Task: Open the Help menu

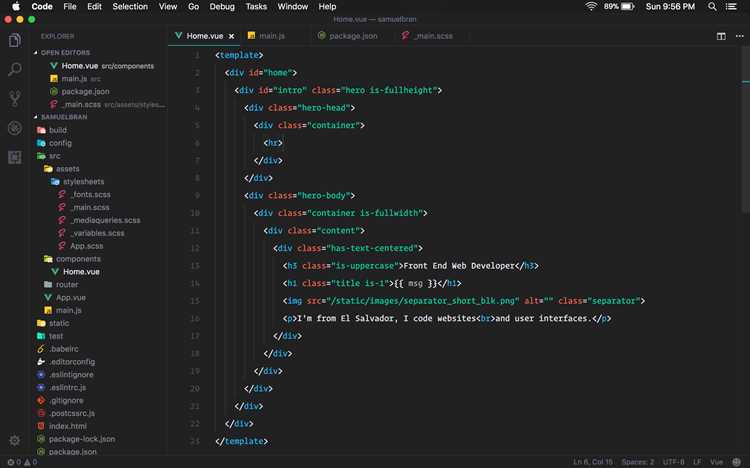Action: tap(328, 7)
